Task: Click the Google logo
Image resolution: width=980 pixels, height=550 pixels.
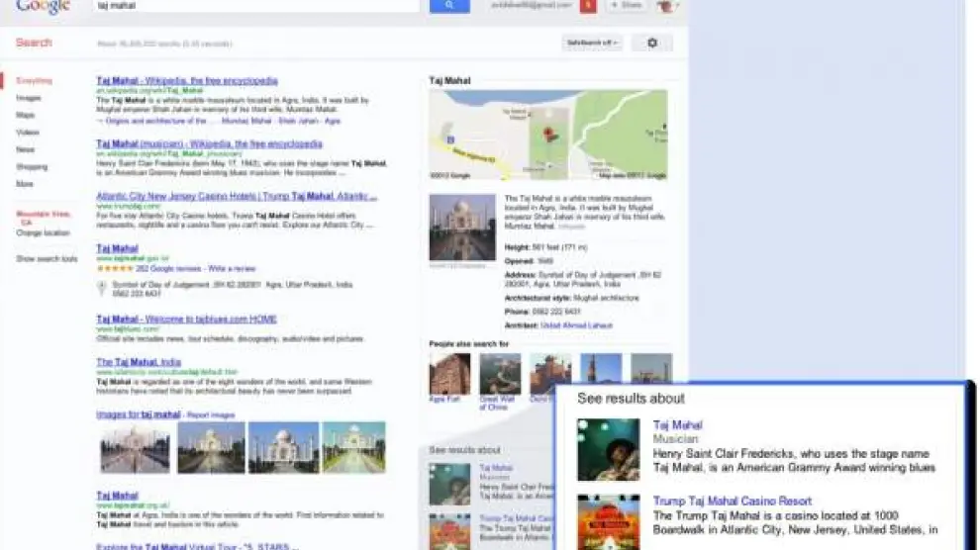Action: pos(43,7)
